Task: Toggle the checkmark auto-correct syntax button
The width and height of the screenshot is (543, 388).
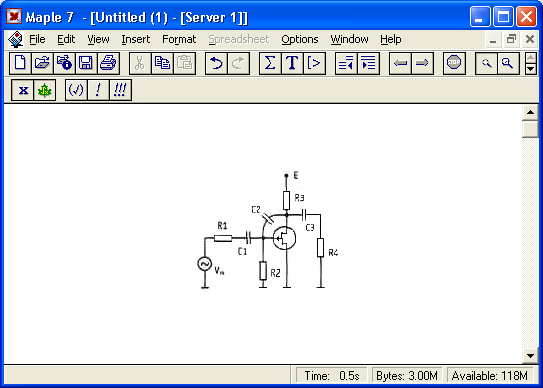Action: tap(76, 90)
